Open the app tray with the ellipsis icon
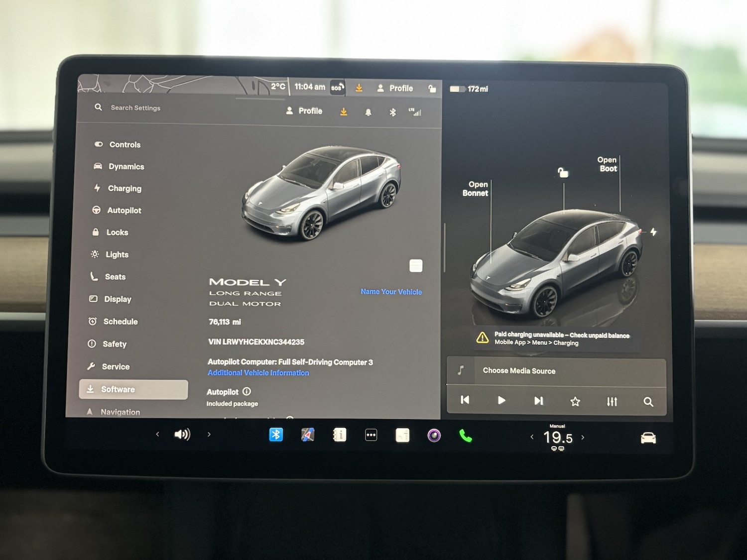The height and width of the screenshot is (560, 747). pyautogui.click(x=371, y=435)
